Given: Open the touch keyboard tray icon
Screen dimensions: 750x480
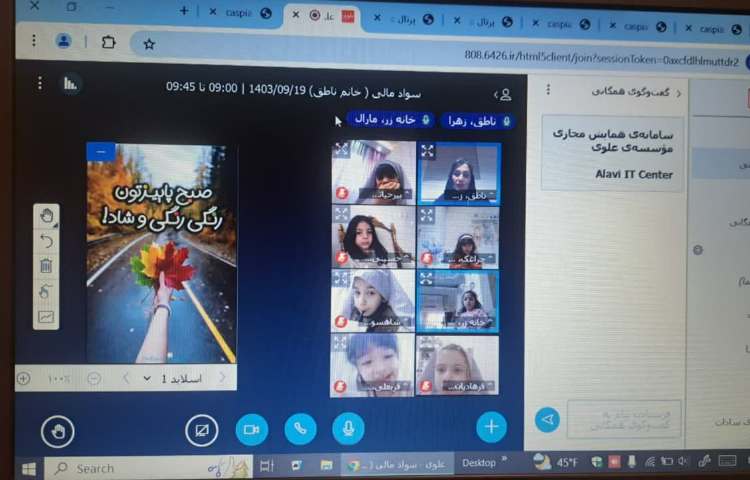Looking at the screenshot, I should 727,460.
